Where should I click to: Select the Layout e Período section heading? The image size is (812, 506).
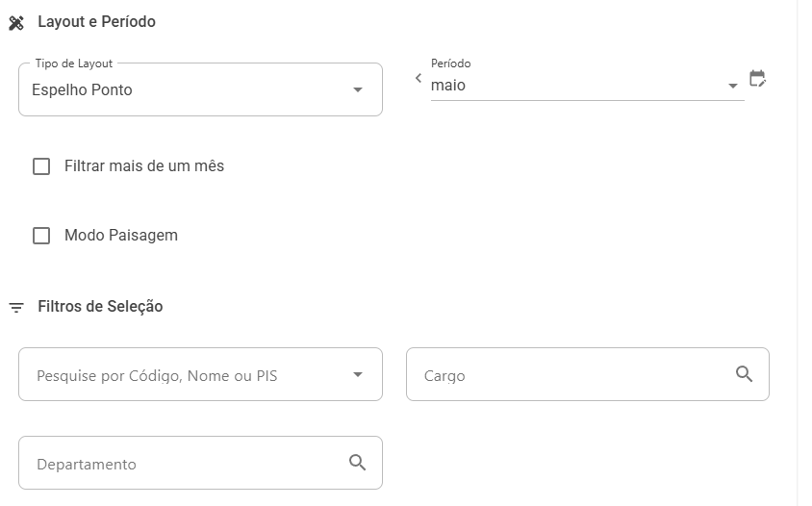pos(97,22)
